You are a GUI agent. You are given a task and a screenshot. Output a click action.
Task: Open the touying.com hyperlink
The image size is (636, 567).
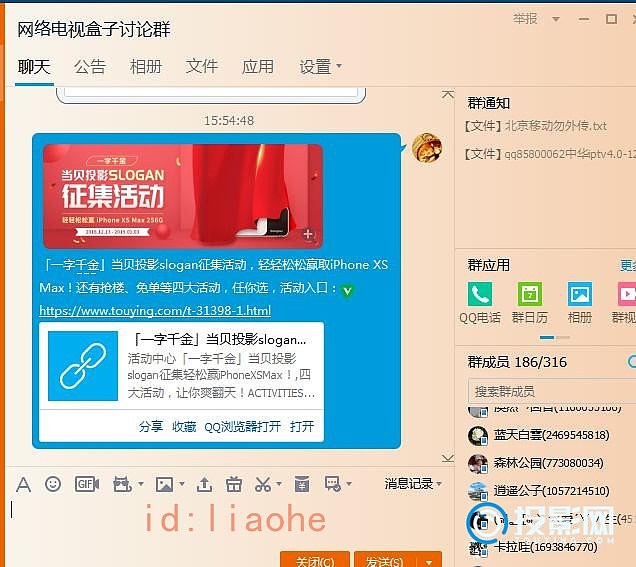pyautogui.click(x=155, y=311)
